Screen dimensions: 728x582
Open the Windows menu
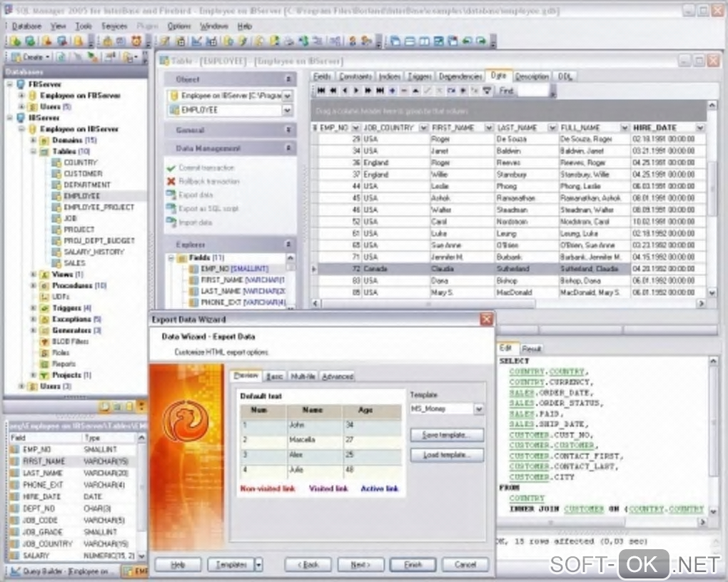(x=213, y=26)
